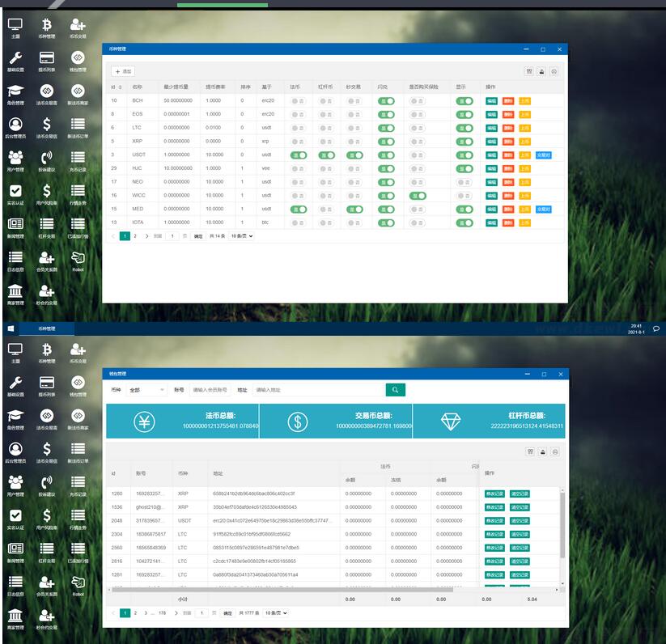
Task: Click the yen icon on 法币总额 card
Action: (145, 421)
